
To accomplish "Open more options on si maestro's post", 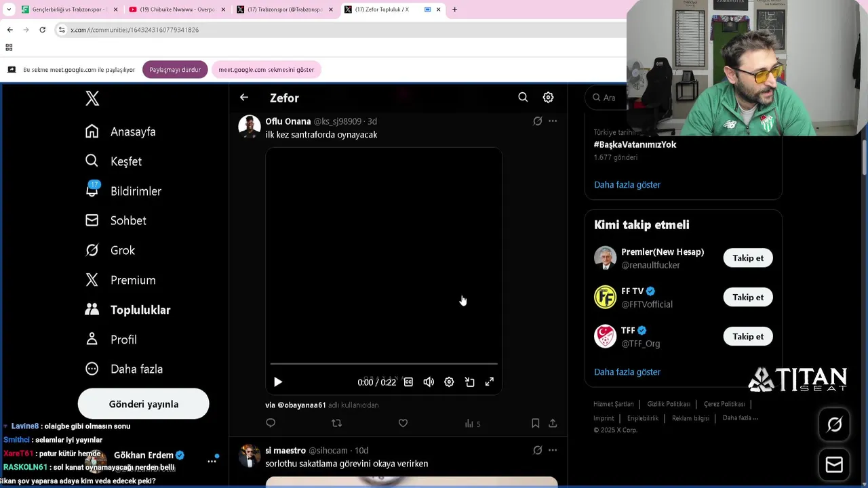I will (553, 450).
